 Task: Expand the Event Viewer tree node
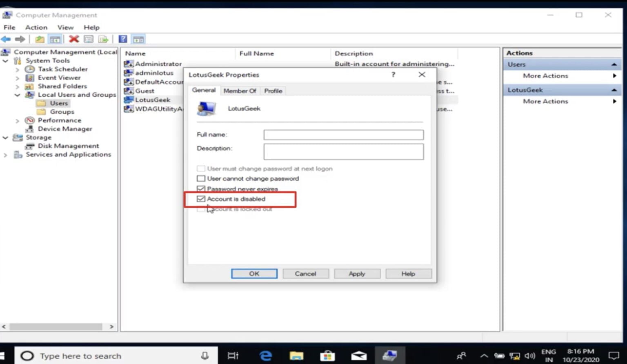[18, 78]
